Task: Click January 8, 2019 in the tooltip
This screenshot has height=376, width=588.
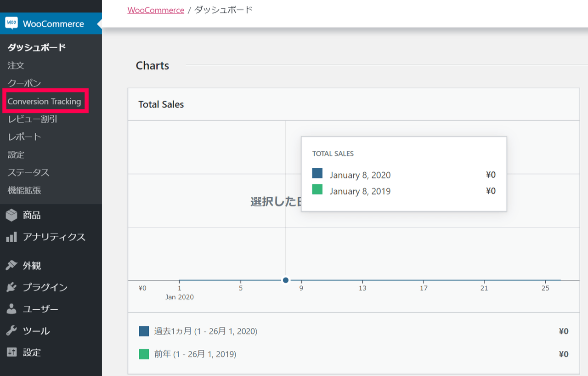Action: pyautogui.click(x=360, y=191)
